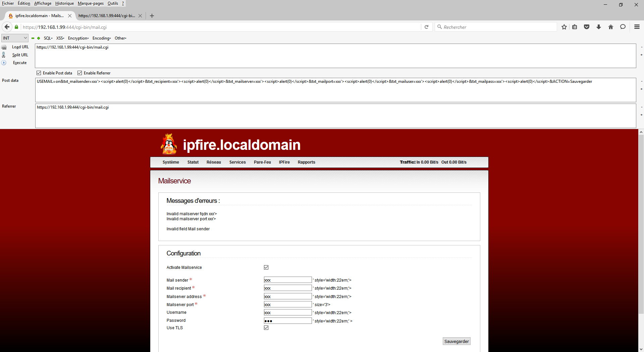This screenshot has height=352, width=644.
Task: Click the Execute play icon
Action: (x=4, y=63)
